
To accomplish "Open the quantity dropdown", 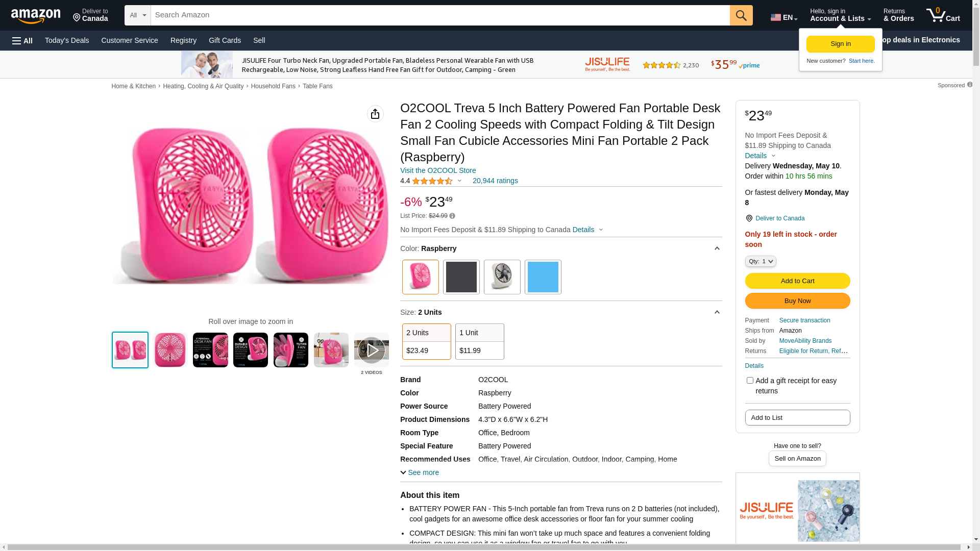I will pyautogui.click(x=760, y=261).
